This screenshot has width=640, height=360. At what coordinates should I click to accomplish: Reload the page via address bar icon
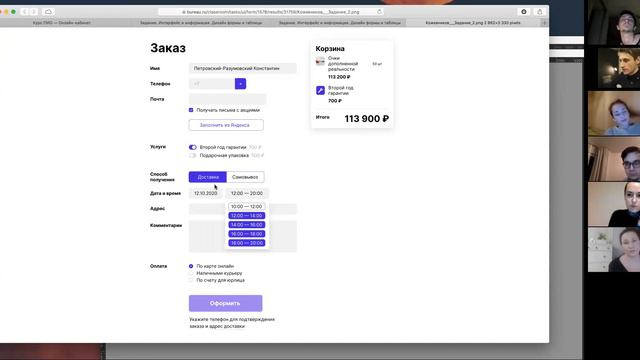click(379, 12)
